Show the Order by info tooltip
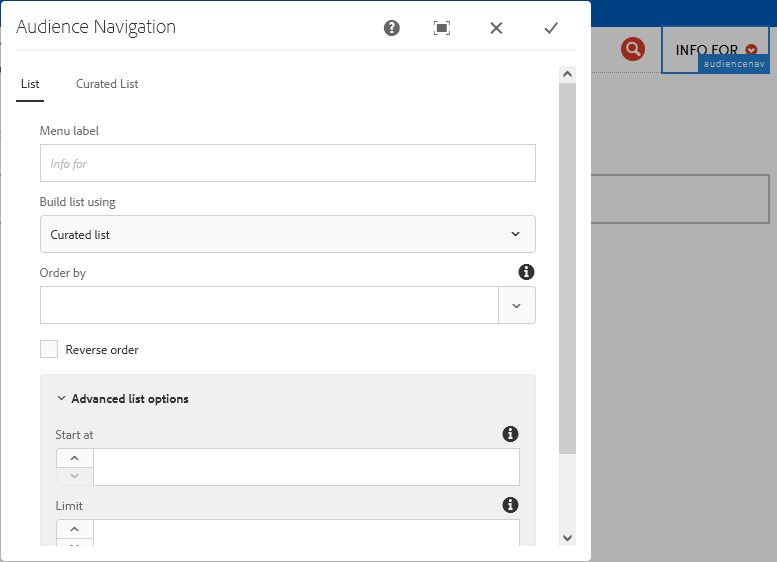The image size is (777, 562). point(526,272)
